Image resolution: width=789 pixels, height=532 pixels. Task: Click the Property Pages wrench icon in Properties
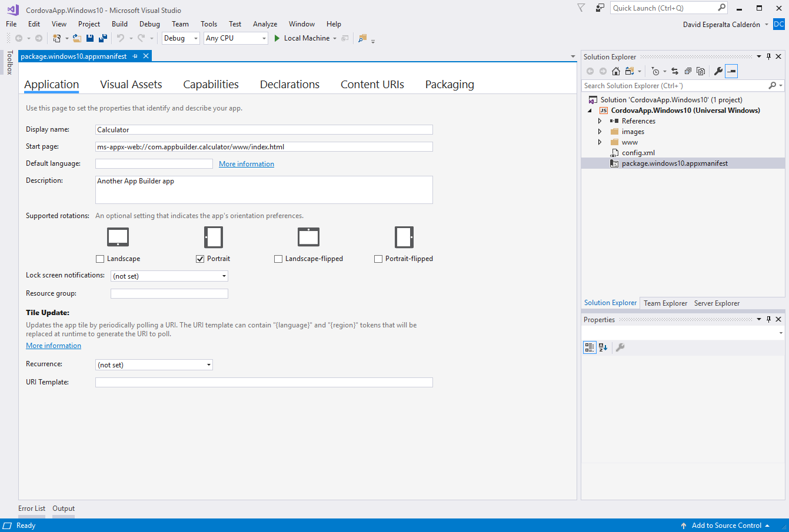point(620,347)
